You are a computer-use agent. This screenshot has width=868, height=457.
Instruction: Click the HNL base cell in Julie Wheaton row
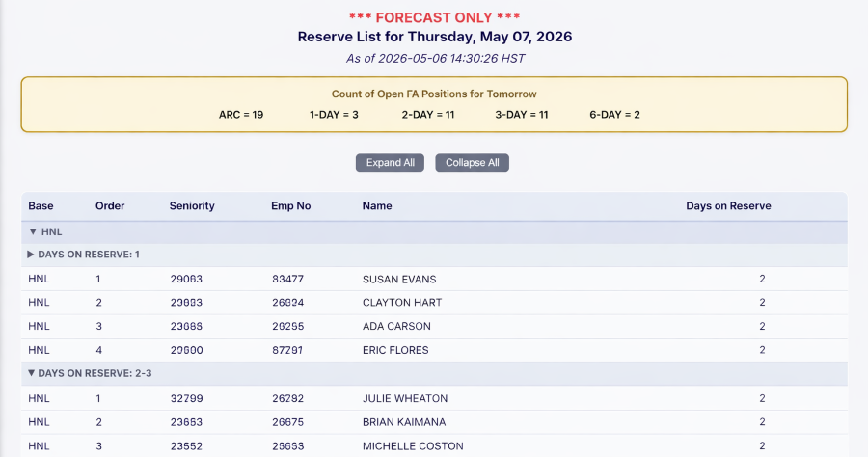[39, 398]
